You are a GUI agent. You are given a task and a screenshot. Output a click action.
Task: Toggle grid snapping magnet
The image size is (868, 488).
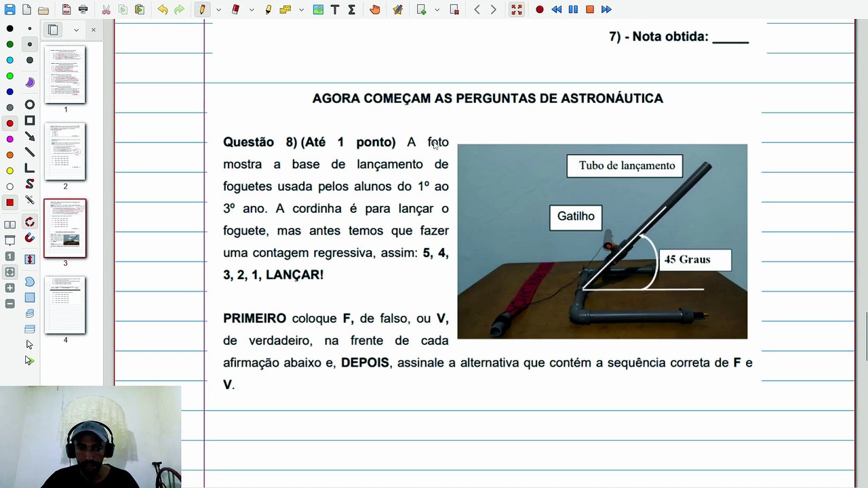(30, 238)
